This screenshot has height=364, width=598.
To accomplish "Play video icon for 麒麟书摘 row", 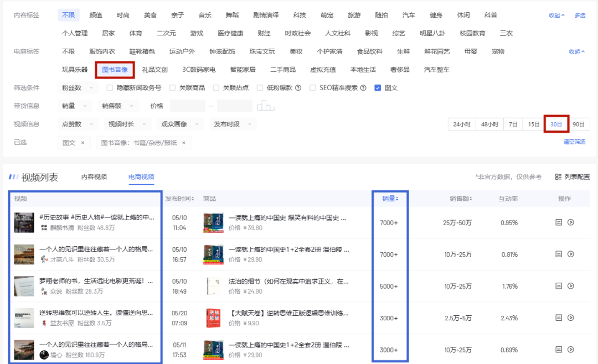I will click(571, 222).
